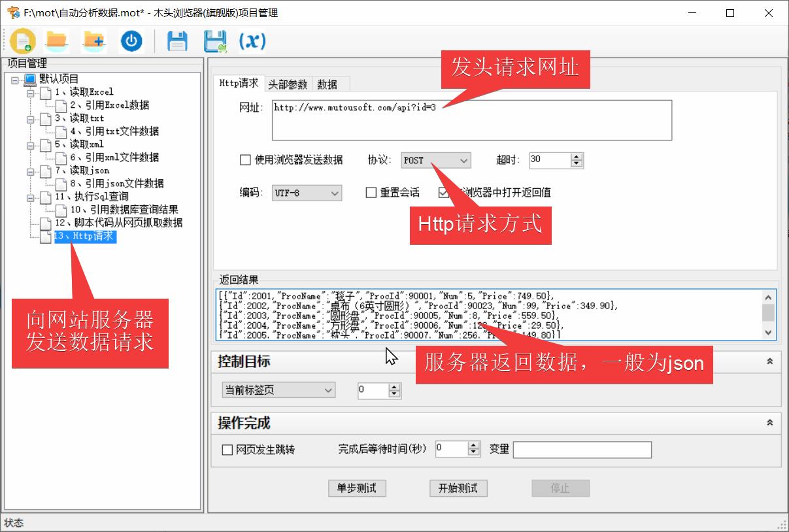The height and width of the screenshot is (532, 789).
Task: Uncheck the 网页发生跳转 option
Action: pos(227,450)
